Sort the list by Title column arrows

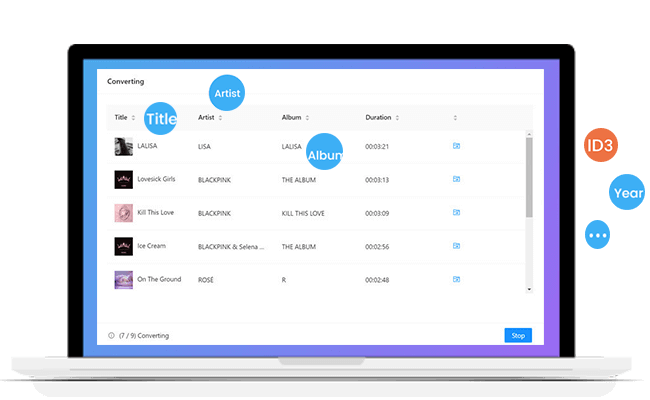pos(133,118)
